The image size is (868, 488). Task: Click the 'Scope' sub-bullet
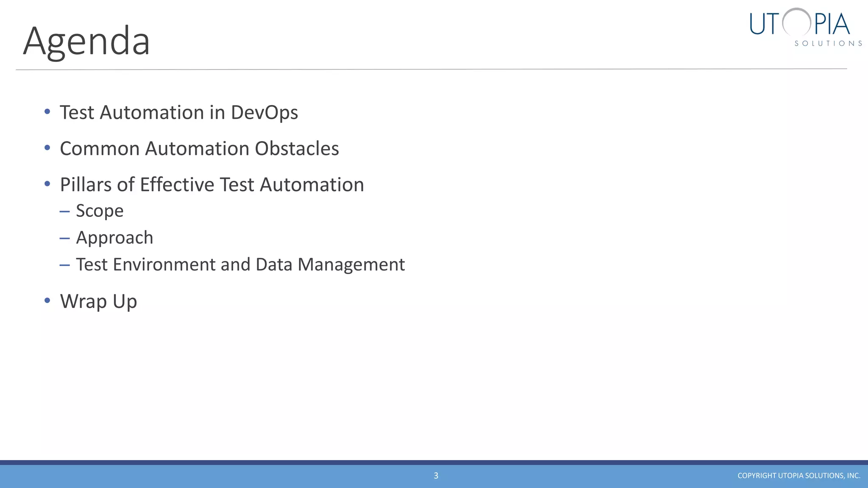100,211
